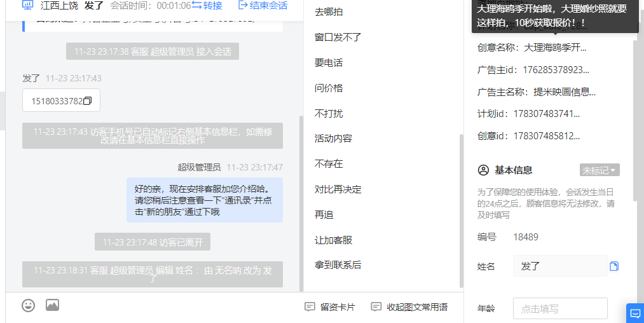Collapse quick phrases via 收起图文常用语
Viewport: 644px width, 323px height.
[409, 307]
